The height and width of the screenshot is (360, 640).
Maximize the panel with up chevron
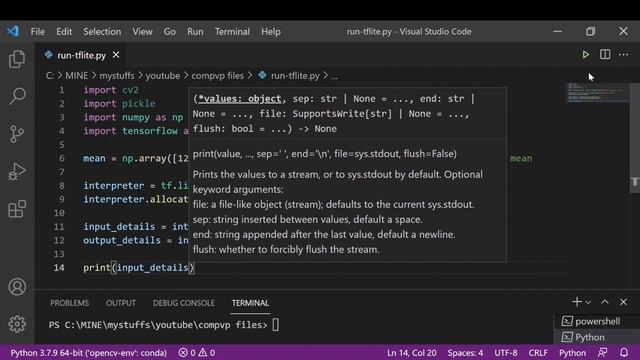tap(604, 302)
